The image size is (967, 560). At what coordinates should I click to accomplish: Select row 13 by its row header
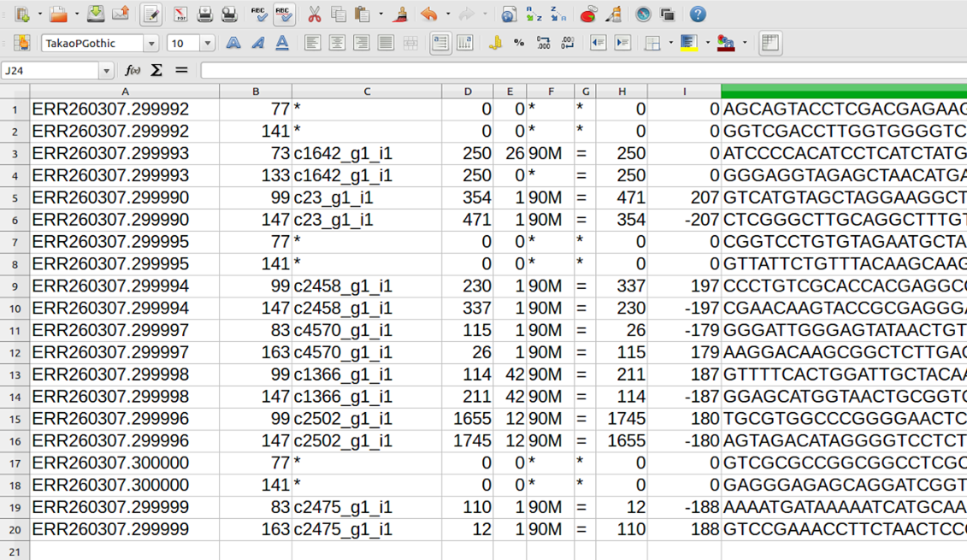[x=15, y=375]
